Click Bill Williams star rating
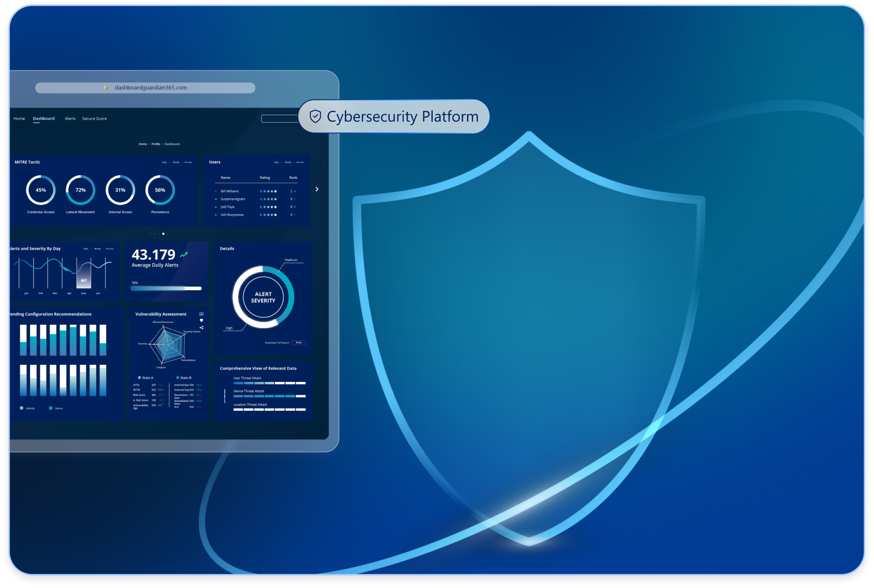 [x=268, y=191]
